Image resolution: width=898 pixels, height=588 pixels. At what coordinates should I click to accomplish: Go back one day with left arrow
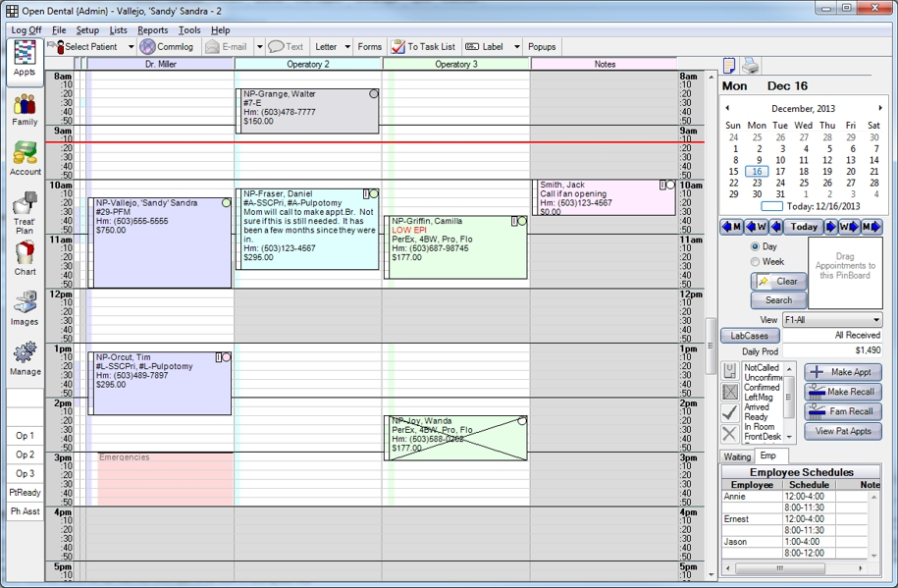pos(776,227)
